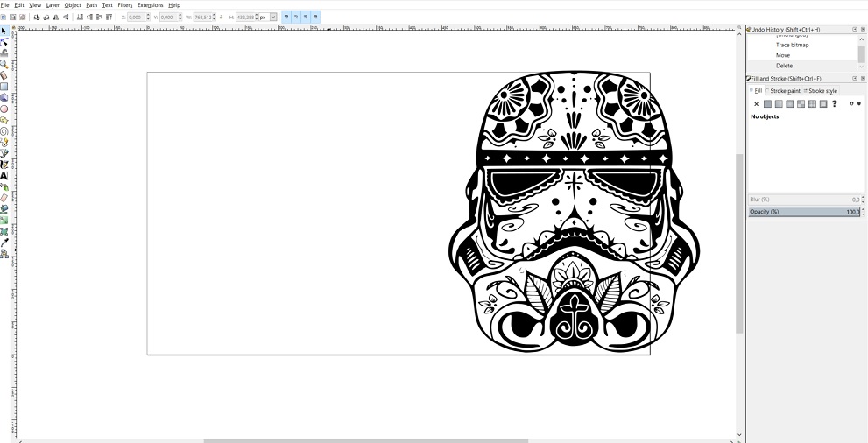Select the Spray tool
The height and width of the screenshot is (443, 868).
coord(4,187)
